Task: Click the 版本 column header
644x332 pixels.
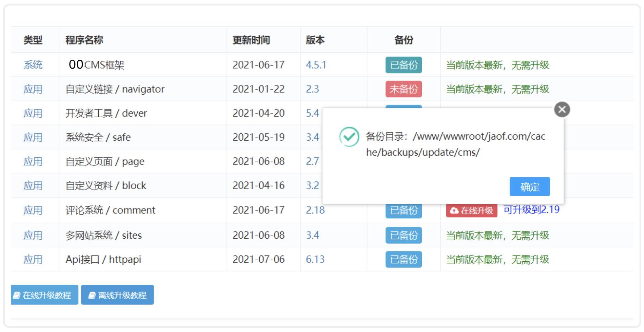Action: pos(315,40)
